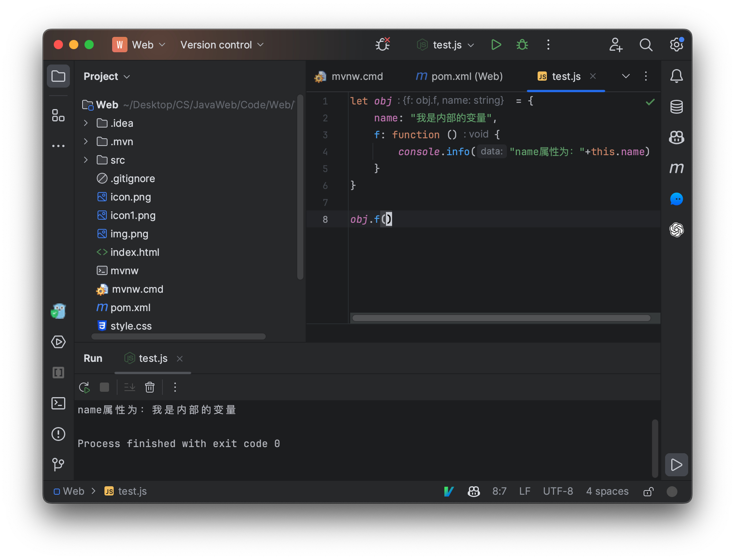Toggle scroll to end in Run panel
This screenshot has height=560, width=735.
click(130, 387)
